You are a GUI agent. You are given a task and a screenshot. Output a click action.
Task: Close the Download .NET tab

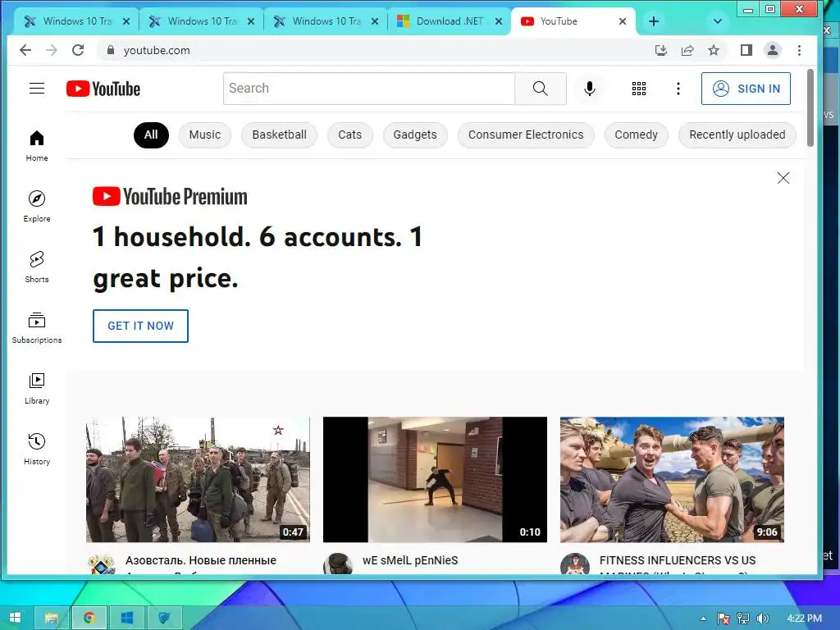[499, 21]
